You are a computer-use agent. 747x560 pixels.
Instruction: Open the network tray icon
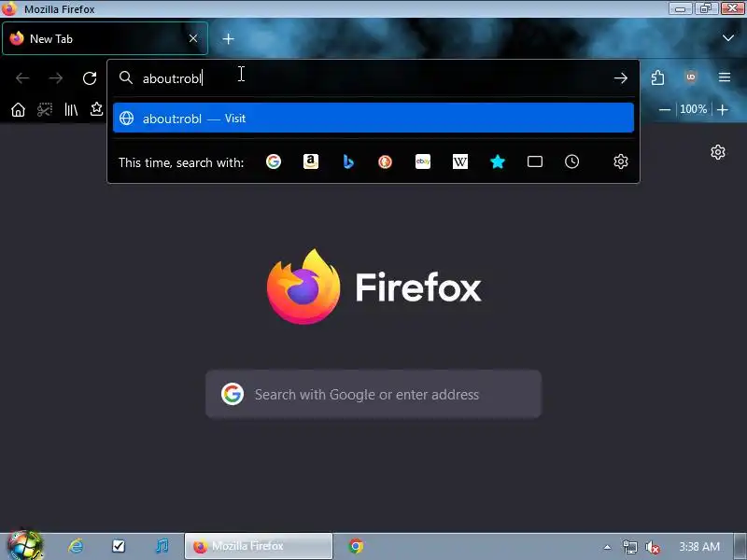pyautogui.click(x=629, y=547)
